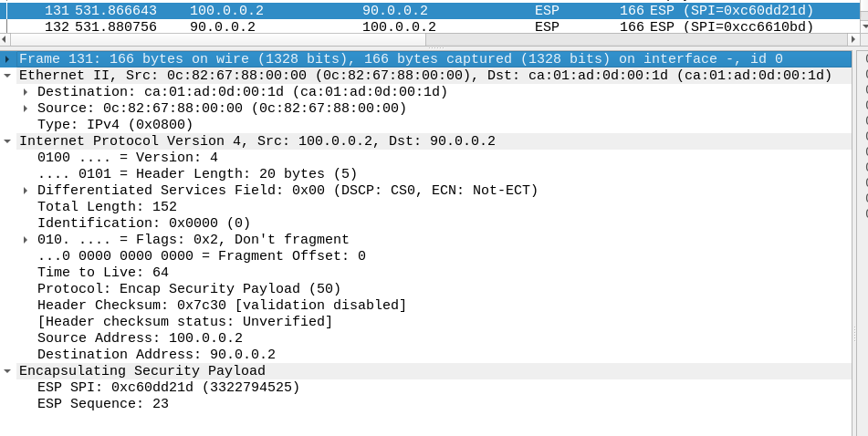
Task: Select the ESP Sequence: 23 line
Action: [x=103, y=404]
